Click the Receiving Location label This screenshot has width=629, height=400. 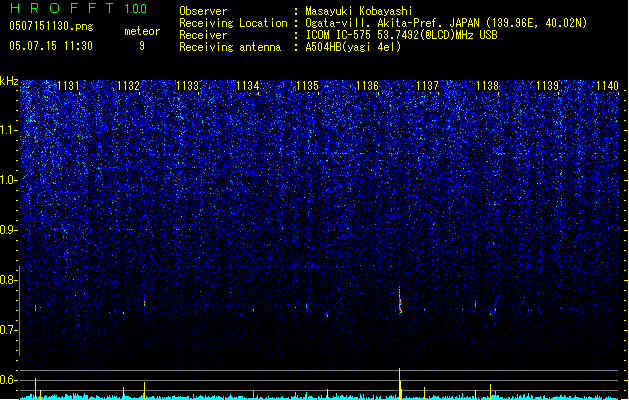tap(233, 23)
